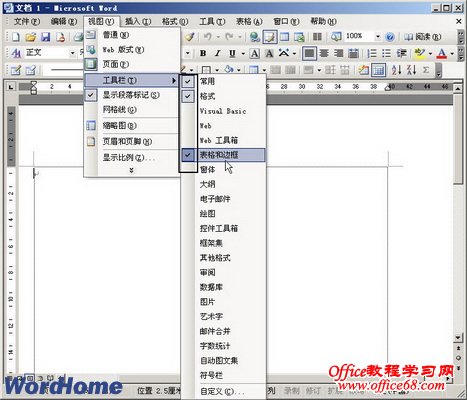Click the Insert Hyperlink globe icon
Viewport: 467px width, 400px height.
[x=255, y=37]
